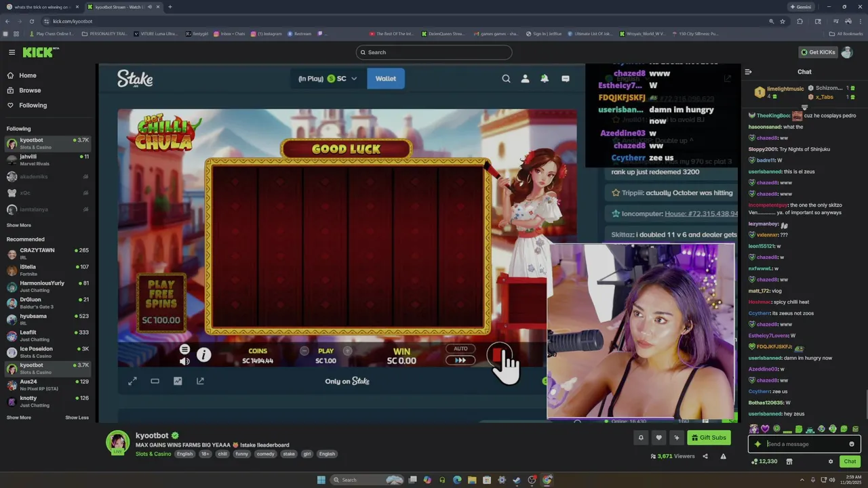Viewport: 868px width, 488px height.
Task: Open the Following page in the sidebar
Action: 27,105
